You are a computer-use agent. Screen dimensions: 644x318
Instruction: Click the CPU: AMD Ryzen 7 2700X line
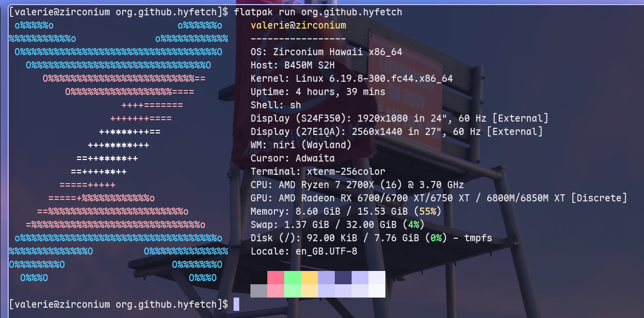(x=357, y=185)
